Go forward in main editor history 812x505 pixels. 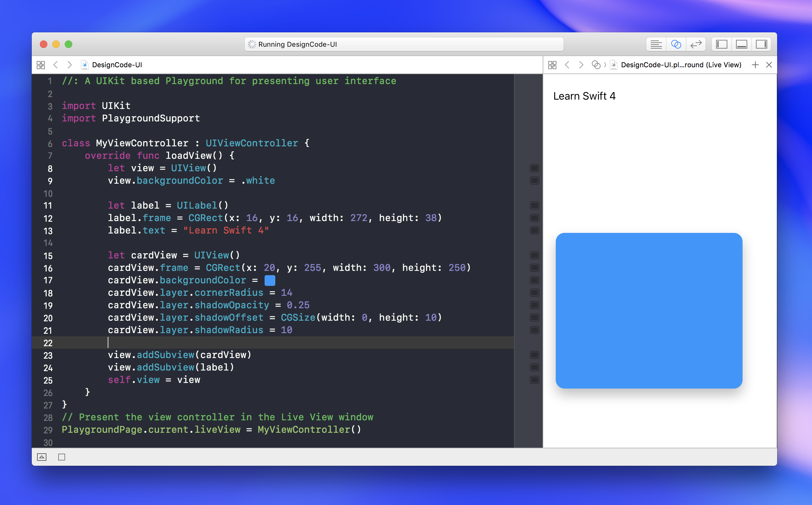(x=69, y=65)
